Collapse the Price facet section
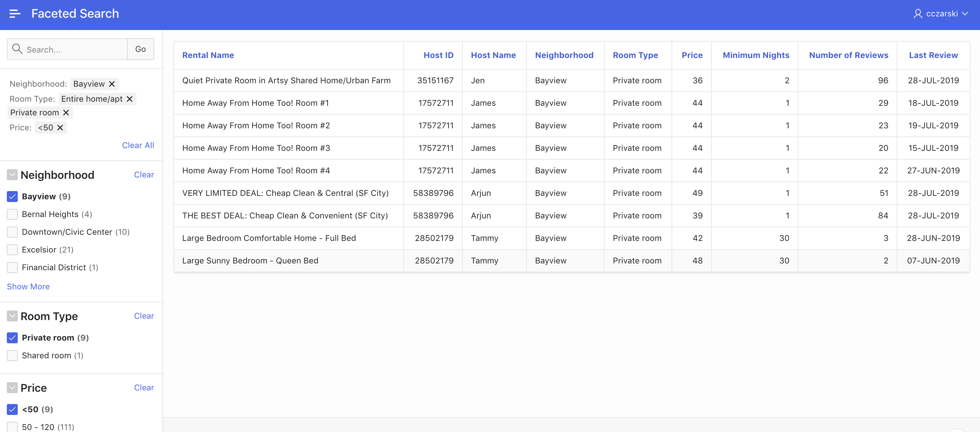The image size is (980, 432). click(x=12, y=388)
